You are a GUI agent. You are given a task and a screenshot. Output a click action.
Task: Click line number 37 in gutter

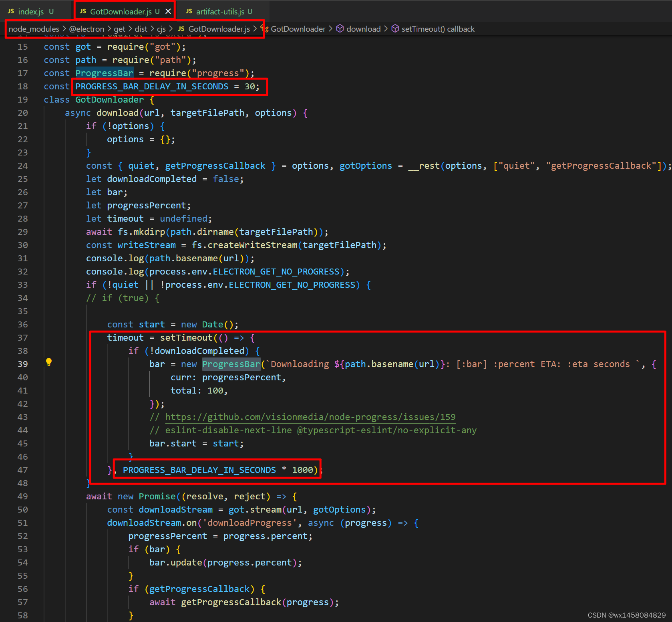pos(23,338)
